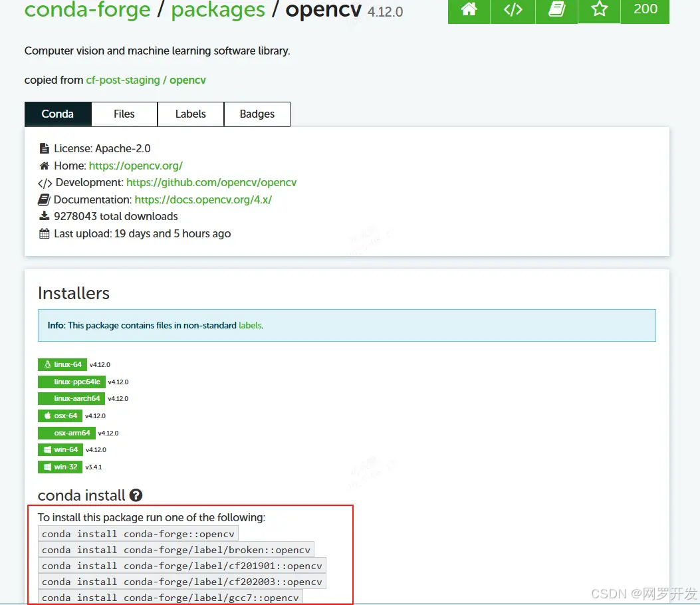Click the v3.4.1 version beside win-32
The image size is (700, 605).
[94, 467]
